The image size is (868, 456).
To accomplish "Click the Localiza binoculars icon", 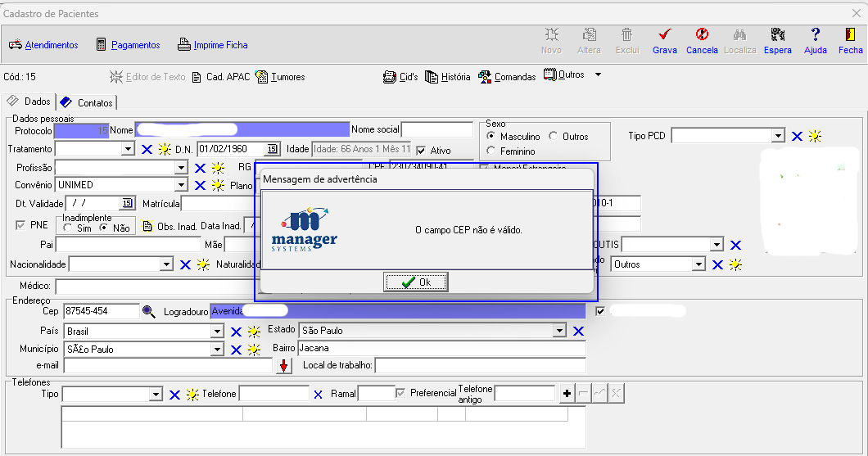I will pyautogui.click(x=739, y=35).
